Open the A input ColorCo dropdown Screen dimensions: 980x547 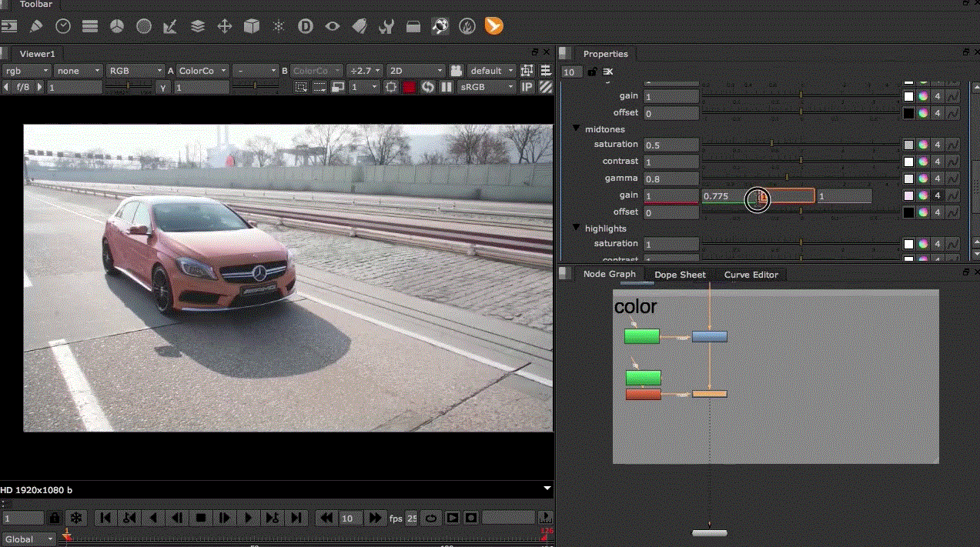point(202,71)
